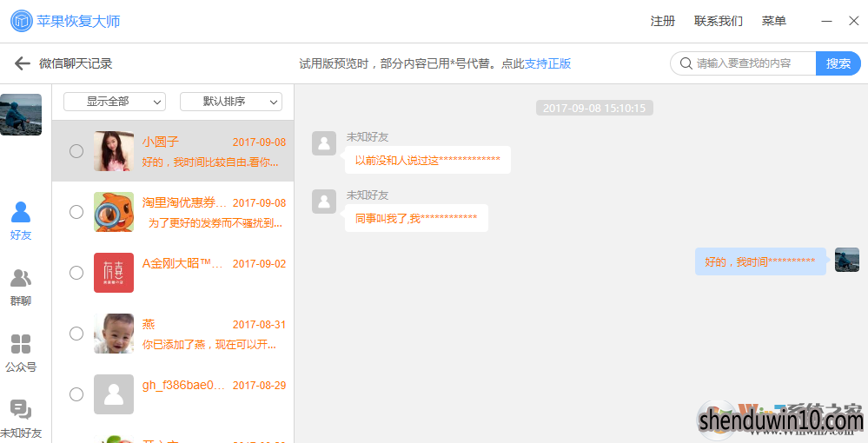Click the 苹果恢复大师 app logo icon
This screenshot has width=868, height=443.
(22, 21)
